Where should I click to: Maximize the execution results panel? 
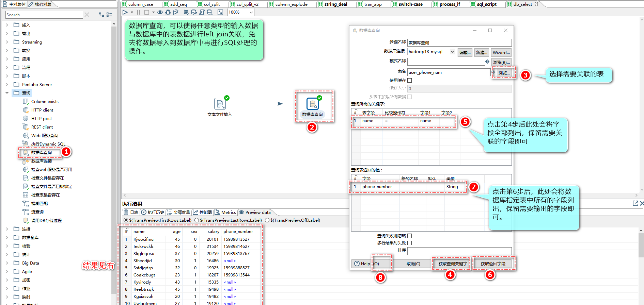click(635, 203)
